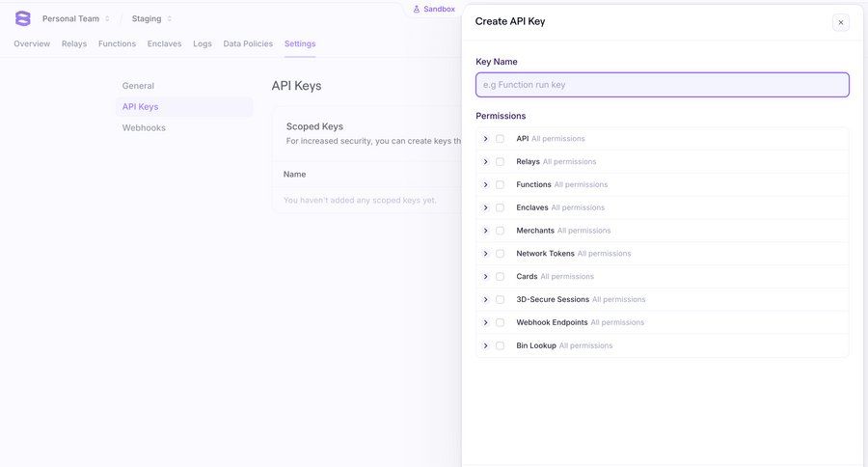Go to the Logs tab

(203, 43)
